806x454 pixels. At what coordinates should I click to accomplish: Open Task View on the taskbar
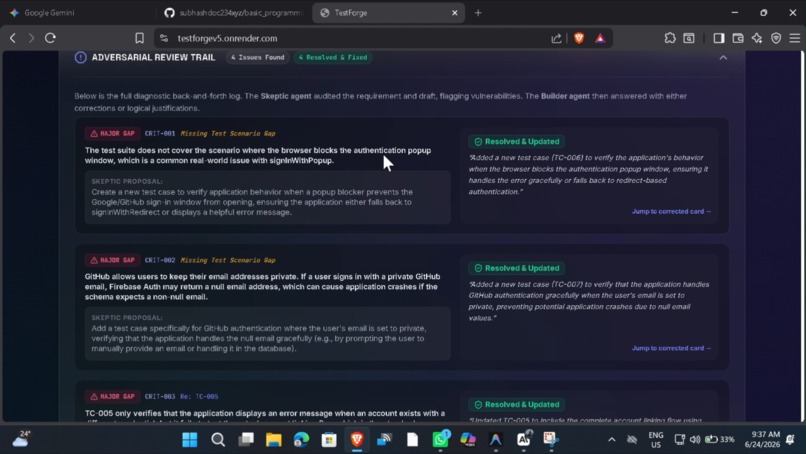pos(246,440)
